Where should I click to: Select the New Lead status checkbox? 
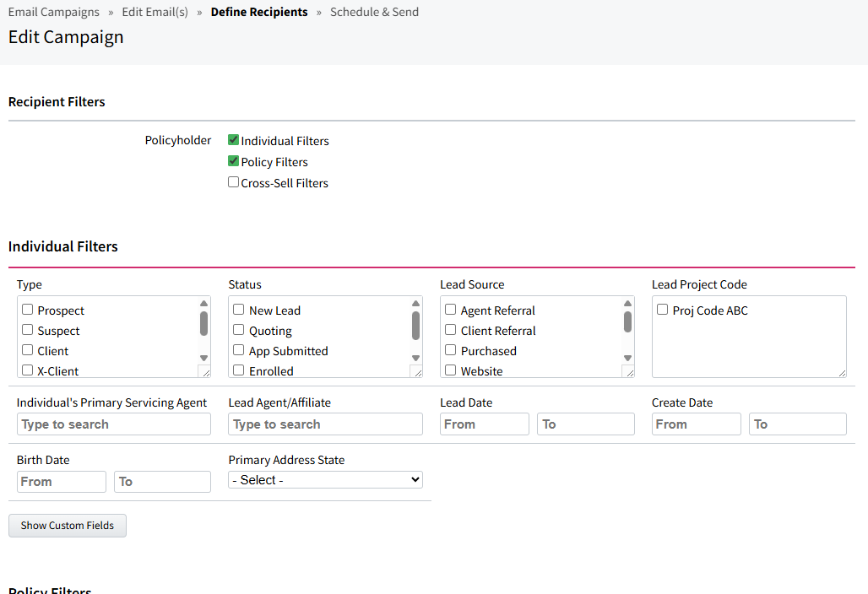click(239, 310)
